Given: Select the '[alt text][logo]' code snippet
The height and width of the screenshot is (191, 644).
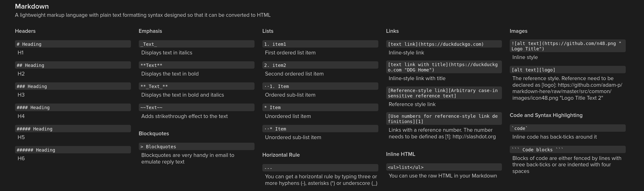Looking at the screenshot, I should [568, 70].
